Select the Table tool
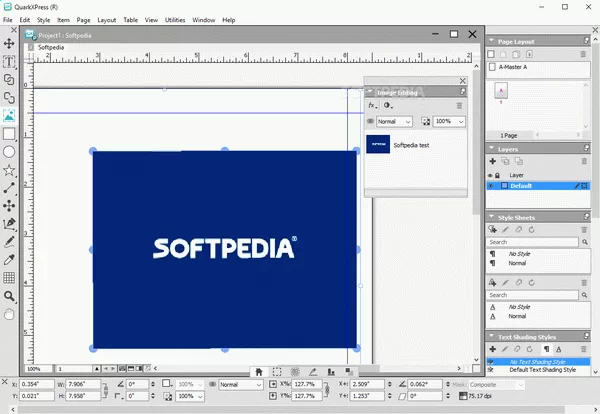Viewport: 600px width, 414px height. (x=9, y=278)
